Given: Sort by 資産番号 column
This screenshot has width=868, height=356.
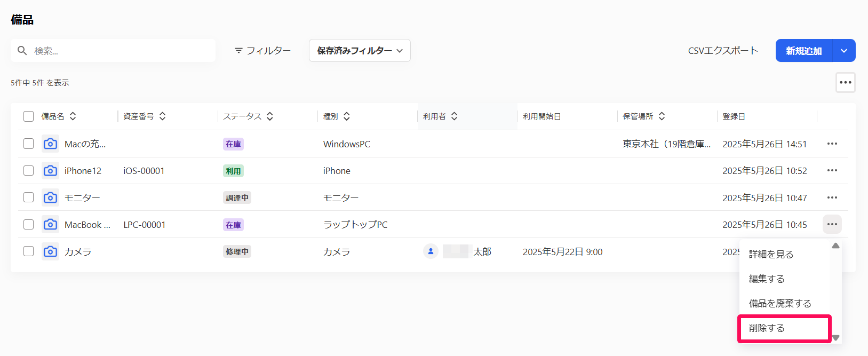Looking at the screenshot, I should 163,116.
